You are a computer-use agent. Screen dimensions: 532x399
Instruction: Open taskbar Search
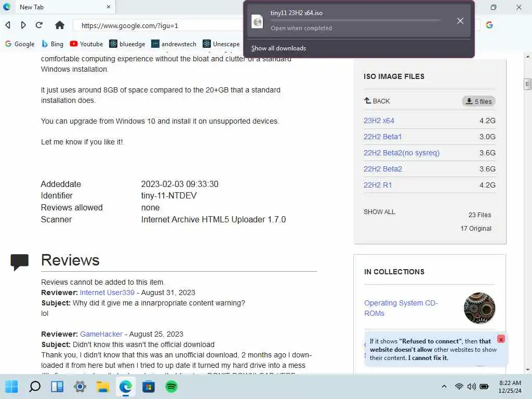(35, 387)
